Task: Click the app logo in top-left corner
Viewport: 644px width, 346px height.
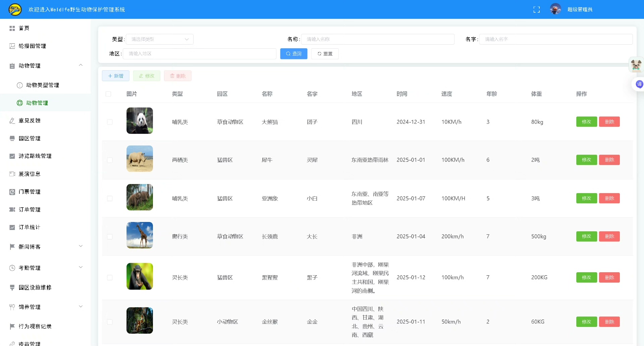Action: coord(15,9)
